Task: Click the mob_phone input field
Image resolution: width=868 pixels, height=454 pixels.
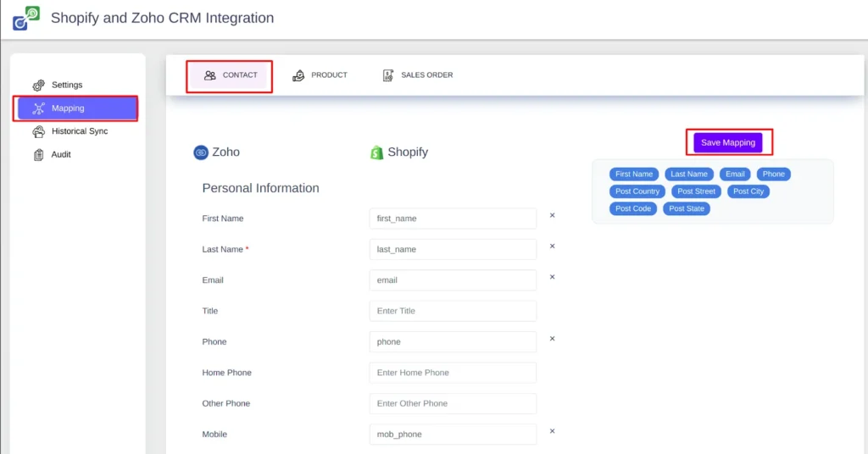Action: click(453, 435)
